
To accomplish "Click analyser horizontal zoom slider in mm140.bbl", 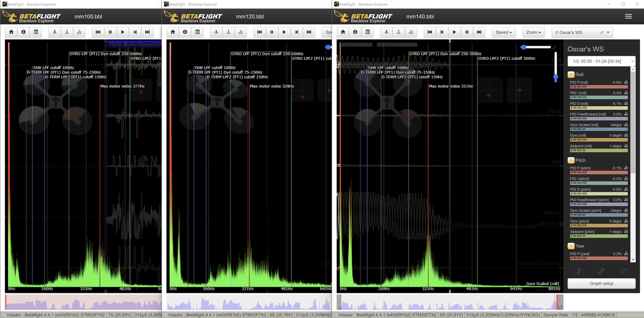I will tap(536, 47).
